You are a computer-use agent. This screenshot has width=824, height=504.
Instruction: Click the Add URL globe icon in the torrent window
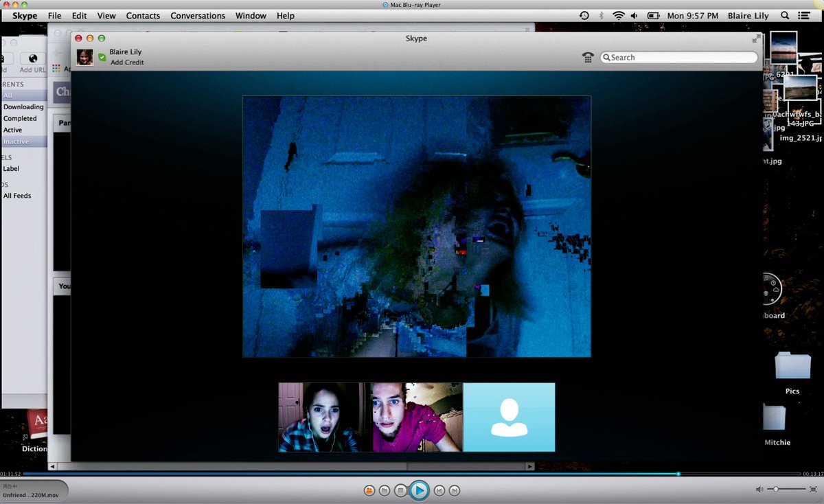coord(33,59)
